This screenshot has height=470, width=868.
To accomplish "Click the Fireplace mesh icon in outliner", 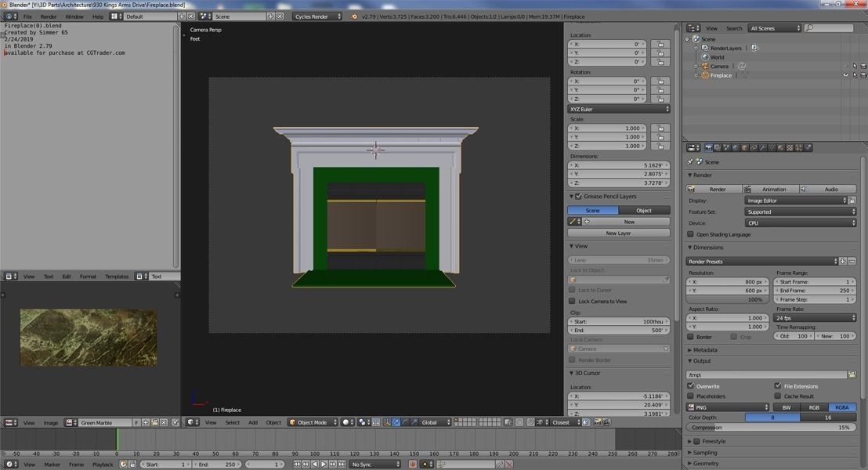I will coord(705,75).
